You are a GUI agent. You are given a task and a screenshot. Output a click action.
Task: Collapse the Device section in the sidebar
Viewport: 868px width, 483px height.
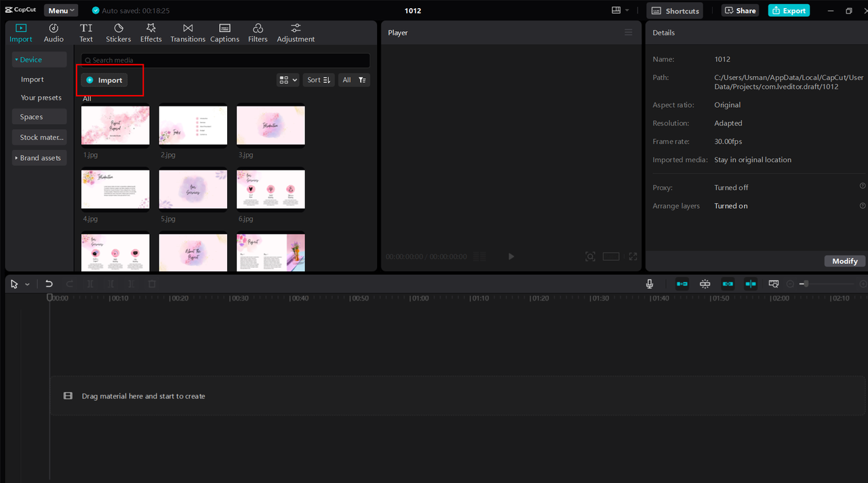pyautogui.click(x=39, y=60)
